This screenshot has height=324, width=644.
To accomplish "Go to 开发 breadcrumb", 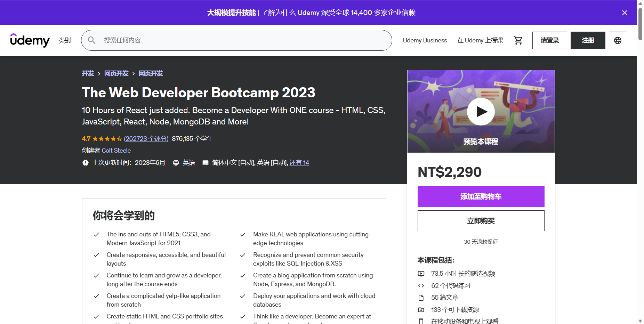I will pyautogui.click(x=88, y=73).
